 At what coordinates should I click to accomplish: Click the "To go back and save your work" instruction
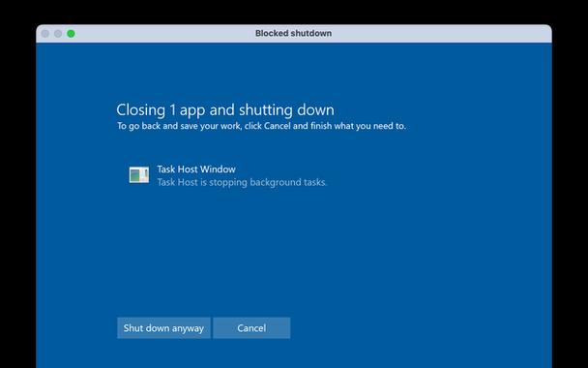click(x=261, y=126)
